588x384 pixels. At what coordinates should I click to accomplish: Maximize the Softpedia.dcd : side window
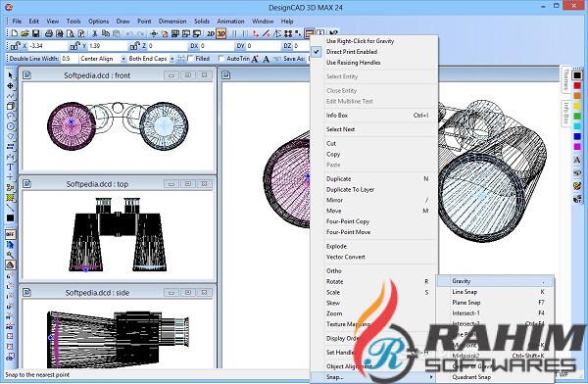[188, 293]
